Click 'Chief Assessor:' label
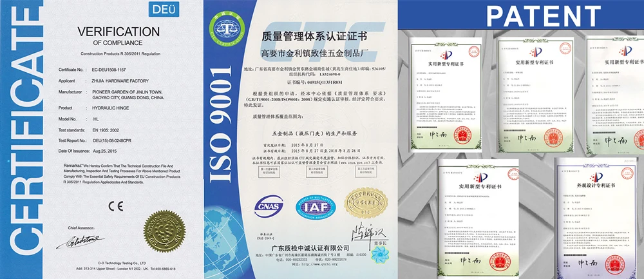Image resolution: width=644 pixels, height=279 pixels. [x=81, y=227]
